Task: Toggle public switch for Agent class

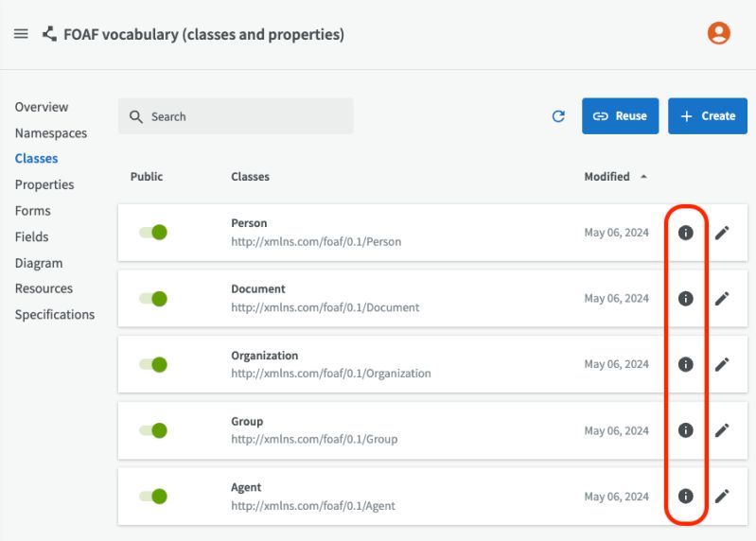Action: [153, 496]
